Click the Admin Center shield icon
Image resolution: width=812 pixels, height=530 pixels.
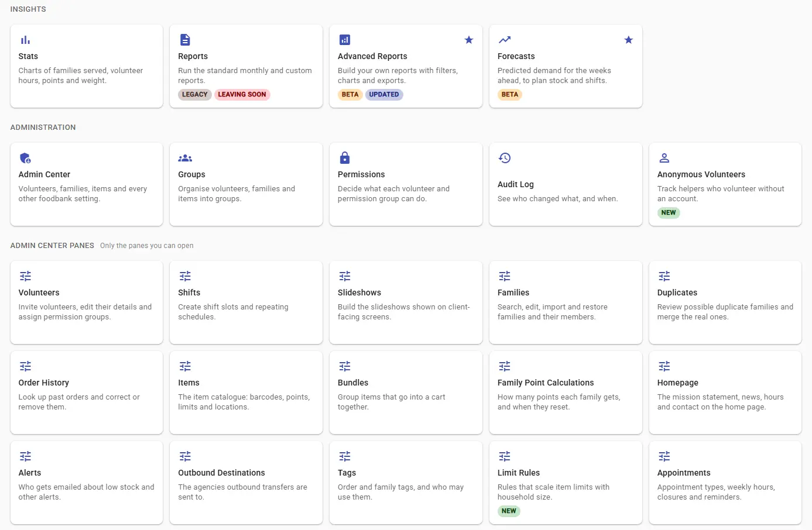tap(25, 158)
